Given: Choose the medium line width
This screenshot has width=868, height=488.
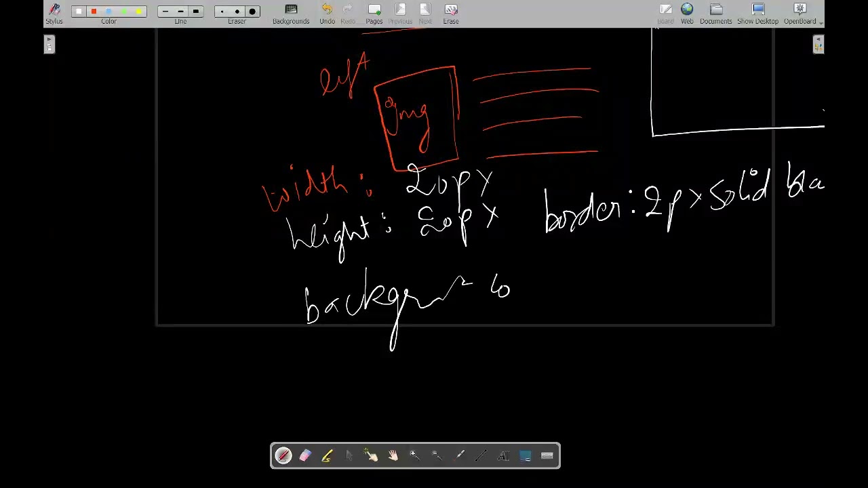Looking at the screenshot, I should click(x=180, y=12).
